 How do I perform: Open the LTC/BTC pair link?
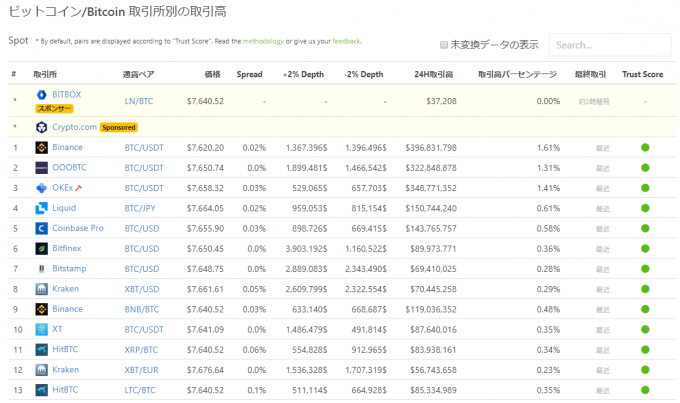(140, 390)
